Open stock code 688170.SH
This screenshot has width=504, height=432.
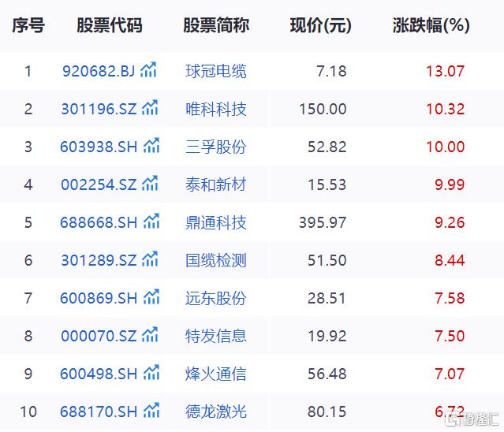coord(99,412)
